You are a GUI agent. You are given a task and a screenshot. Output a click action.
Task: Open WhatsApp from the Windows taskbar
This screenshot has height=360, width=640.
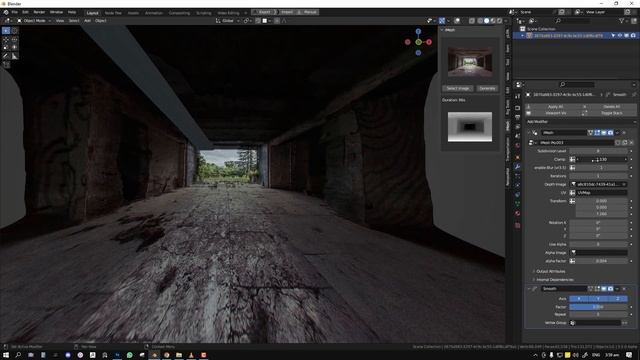coord(130,355)
